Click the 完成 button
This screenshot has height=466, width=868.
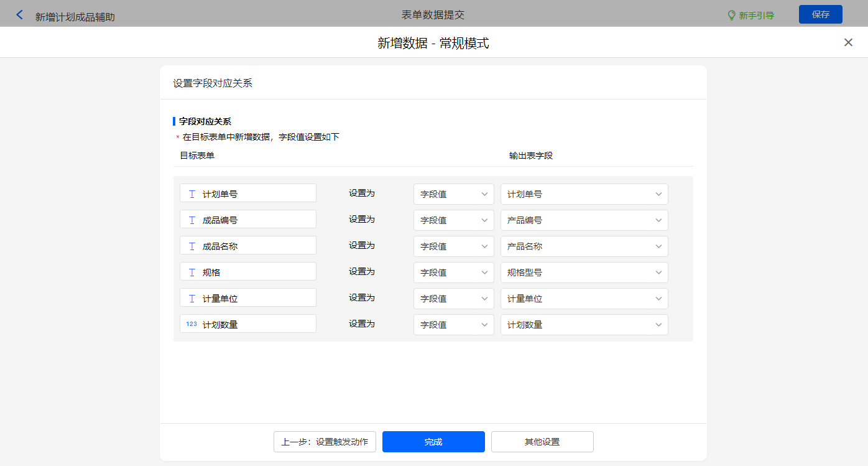[433, 442]
